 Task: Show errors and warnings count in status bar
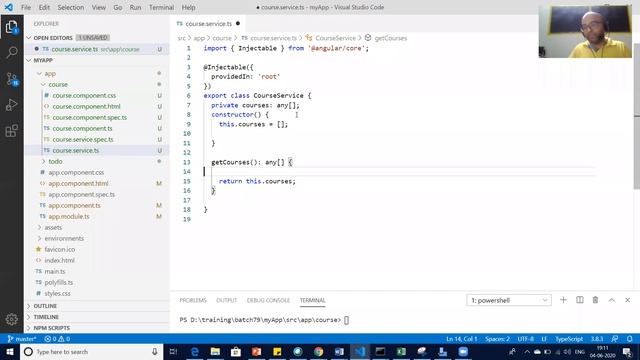[x=57, y=339]
